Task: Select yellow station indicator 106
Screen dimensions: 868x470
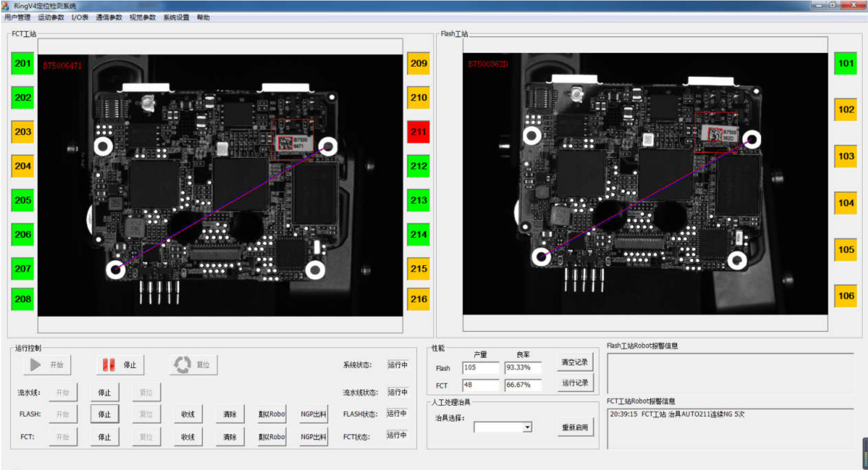Action: click(x=846, y=296)
